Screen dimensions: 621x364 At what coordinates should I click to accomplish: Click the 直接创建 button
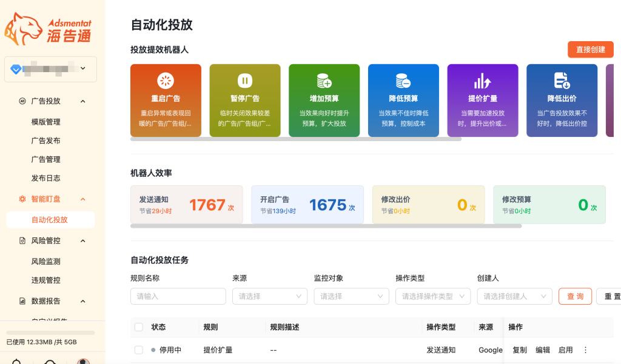pos(590,50)
